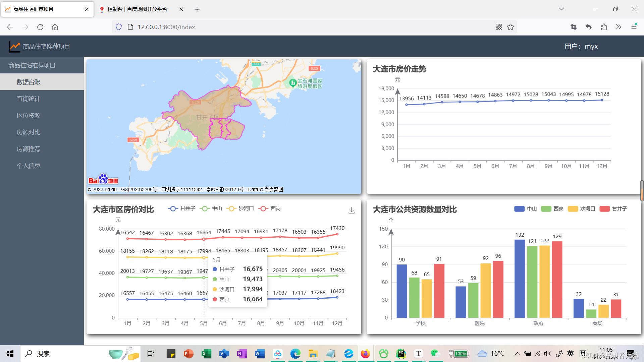Toggle 沙河口 in the public resources legend
Screen dimensions: 644x362
581,209
